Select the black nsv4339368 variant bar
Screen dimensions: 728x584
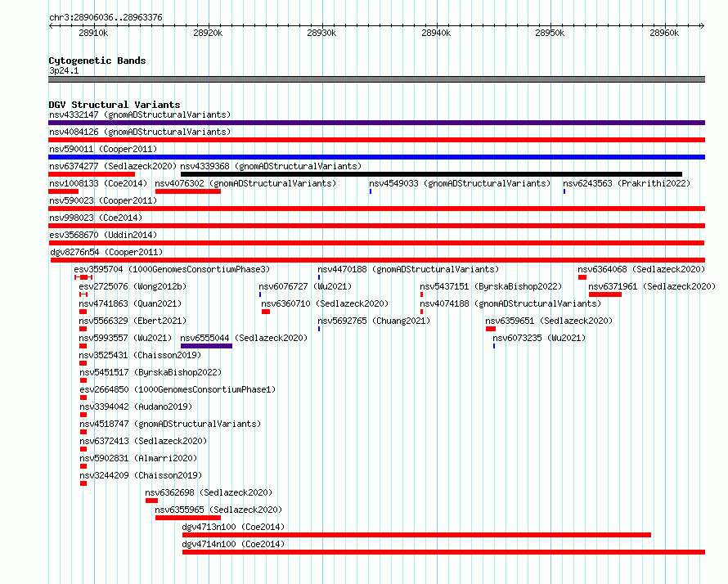[x=431, y=174]
